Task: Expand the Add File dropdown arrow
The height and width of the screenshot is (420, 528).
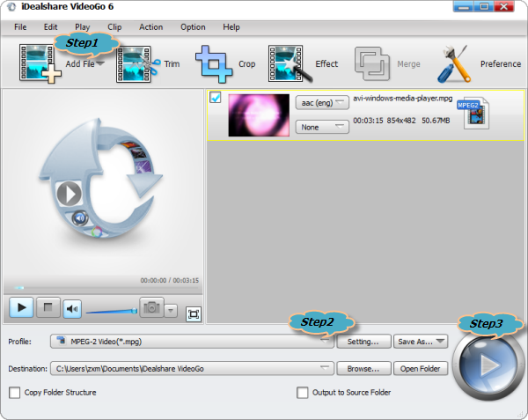Action: point(100,63)
